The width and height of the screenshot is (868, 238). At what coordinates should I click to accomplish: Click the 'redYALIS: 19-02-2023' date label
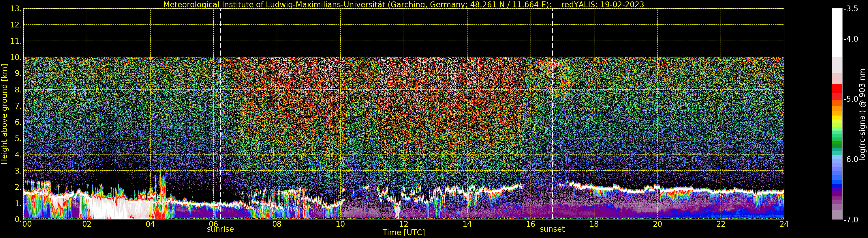click(x=602, y=4)
